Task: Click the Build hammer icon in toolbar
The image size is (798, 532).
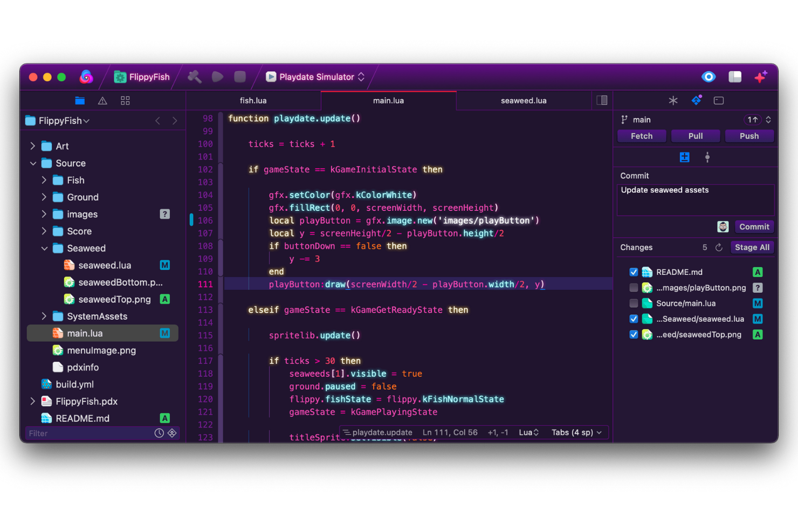Action: 194,77
